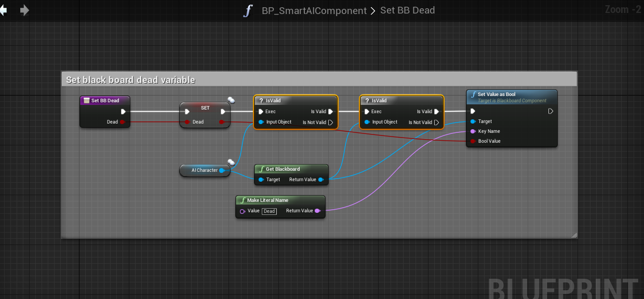Screen dimensions: 644x299
Task: Click the comment box resize handle corner
Action: click(574, 235)
